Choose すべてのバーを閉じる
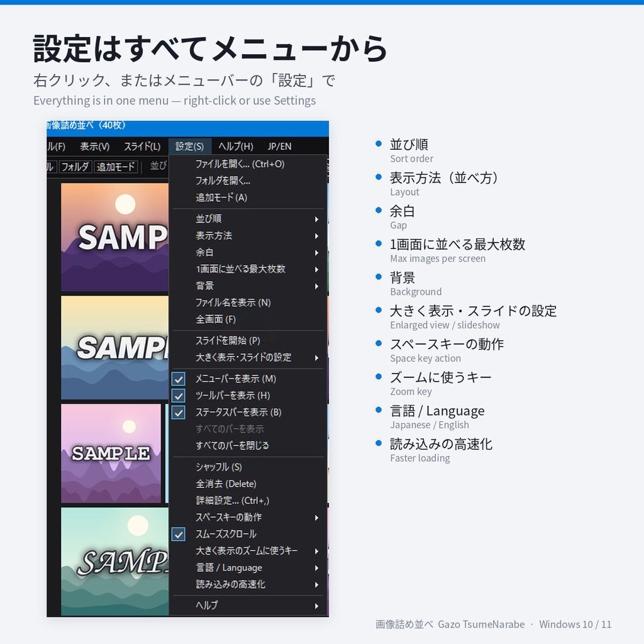The height and width of the screenshot is (644, 644). (x=248, y=446)
